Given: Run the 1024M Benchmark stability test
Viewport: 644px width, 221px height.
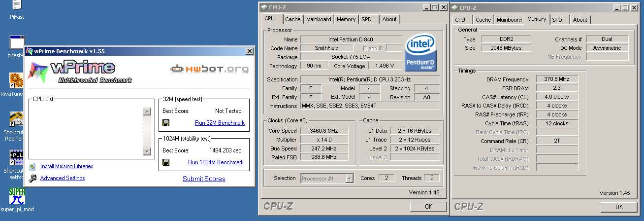Looking at the screenshot, I should click(x=216, y=162).
